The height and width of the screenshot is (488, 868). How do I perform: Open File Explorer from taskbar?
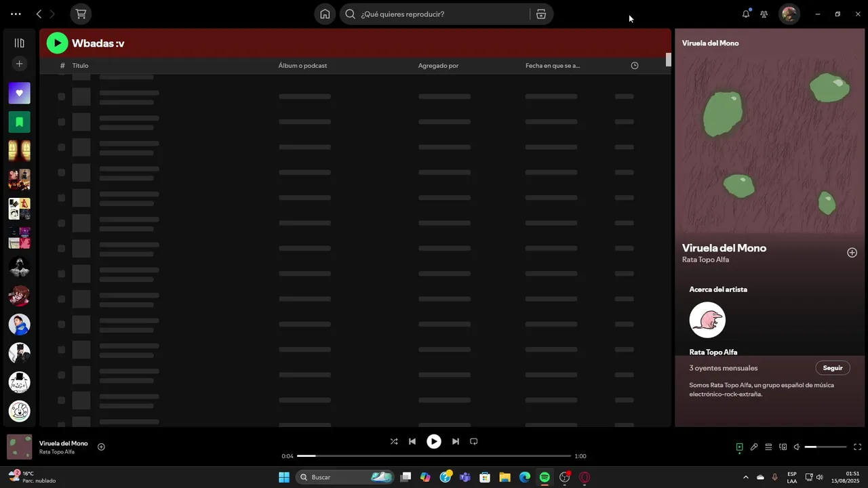[x=505, y=477]
